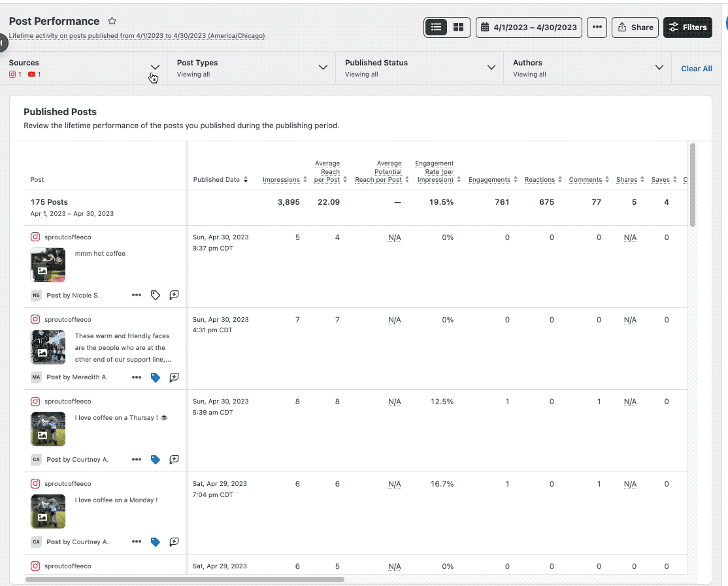Screen dimensions: 728x586
Task: Click the Reactions column header
Action: click(x=540, y=180)
